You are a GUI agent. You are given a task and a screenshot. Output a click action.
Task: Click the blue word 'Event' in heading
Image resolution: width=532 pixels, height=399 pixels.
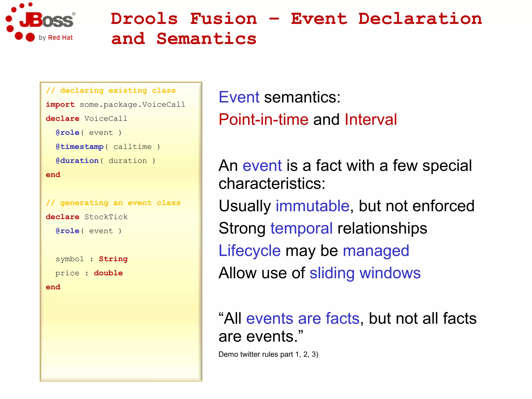[x=239, y=97]
